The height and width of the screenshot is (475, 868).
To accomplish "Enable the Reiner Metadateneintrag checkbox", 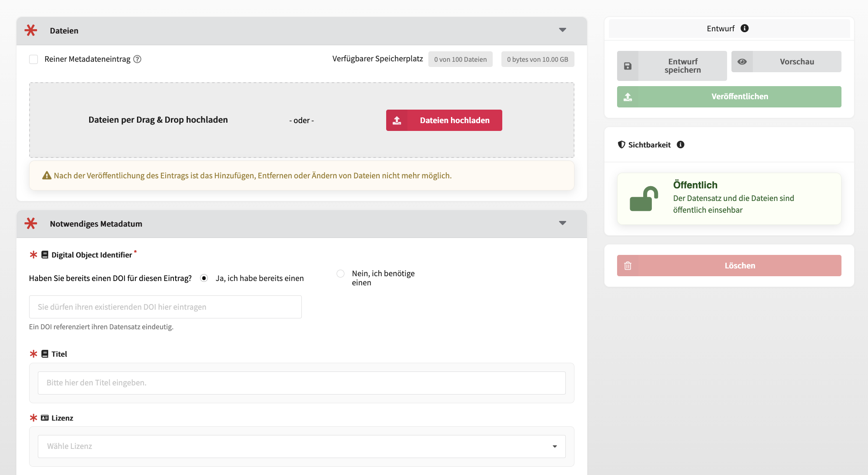I will coord(33,59).
